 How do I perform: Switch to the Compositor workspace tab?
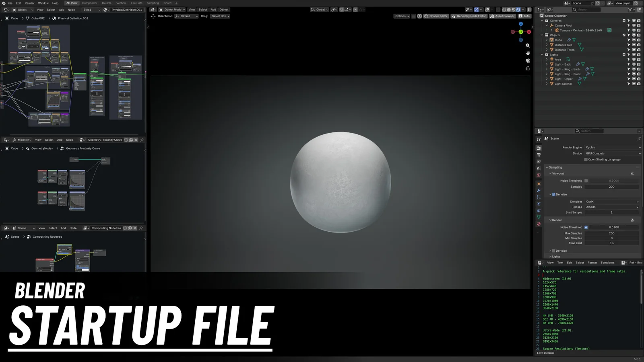point(89,3)
